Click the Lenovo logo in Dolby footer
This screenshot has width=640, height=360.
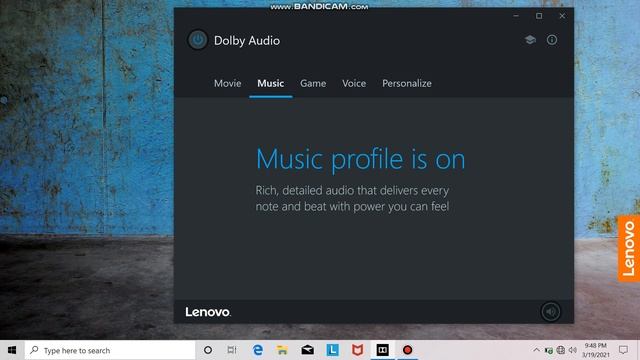208,312
